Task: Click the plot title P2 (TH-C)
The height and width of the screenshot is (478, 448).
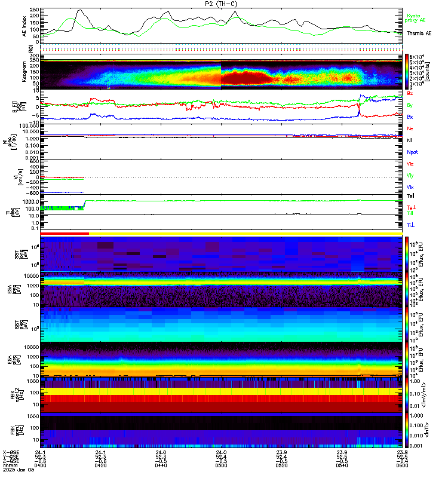Action: (220, 4)
